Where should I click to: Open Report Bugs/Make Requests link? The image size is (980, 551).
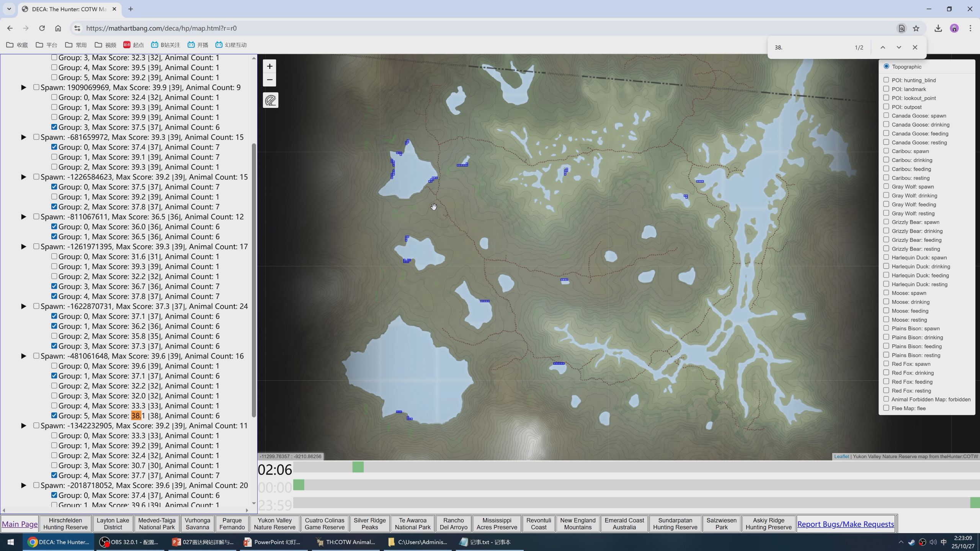click(845, 524)
